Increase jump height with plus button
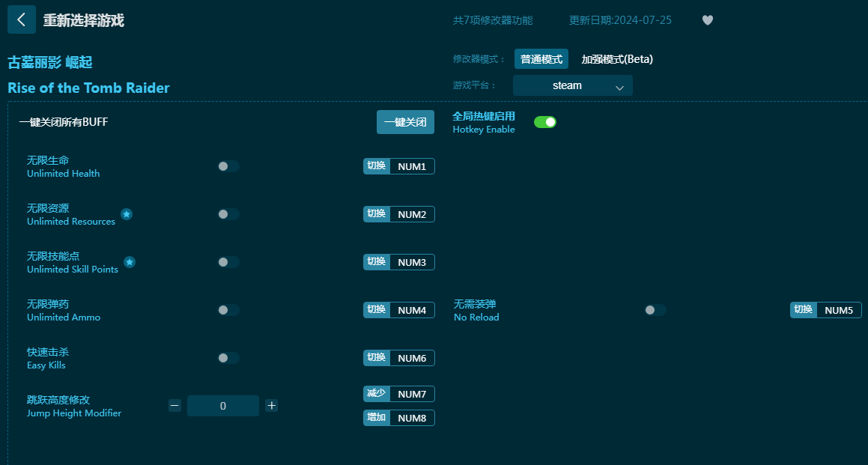Viewport: 868px width, 465px height. coord(271,406)
